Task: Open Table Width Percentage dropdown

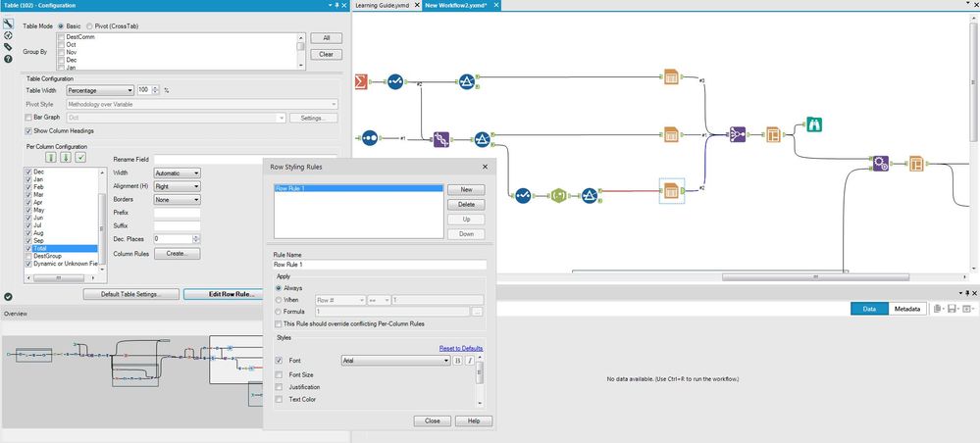Action: 100,90
